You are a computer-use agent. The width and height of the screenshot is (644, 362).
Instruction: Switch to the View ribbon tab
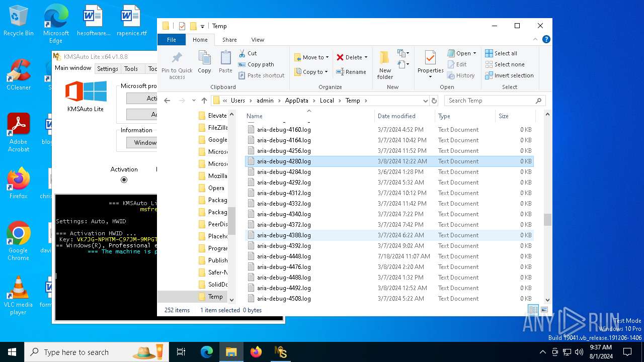coord(258,40)
